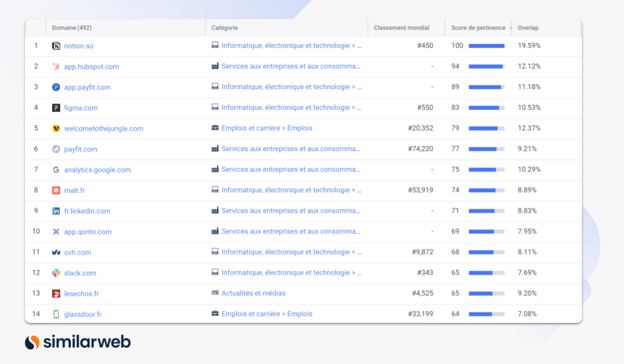Click the Notion favicon beside notion.so

(56, 46)
